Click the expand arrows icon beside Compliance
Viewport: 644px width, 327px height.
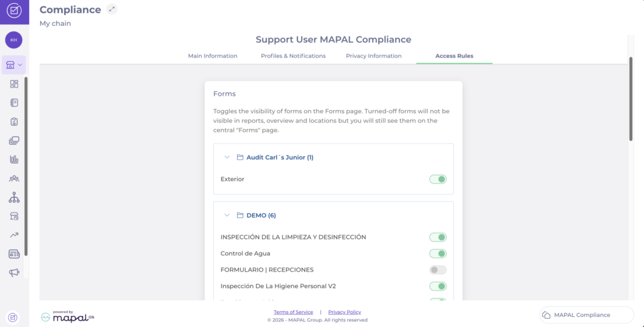(112, 9)
